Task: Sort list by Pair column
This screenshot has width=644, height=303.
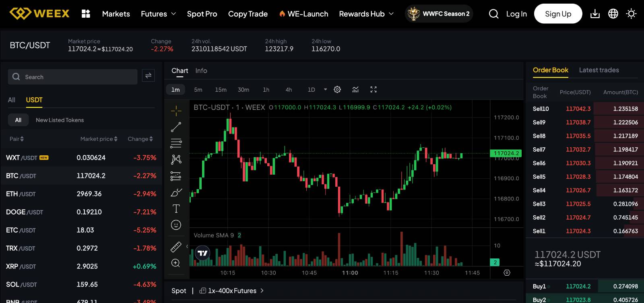Action: (x=17, y=139)
